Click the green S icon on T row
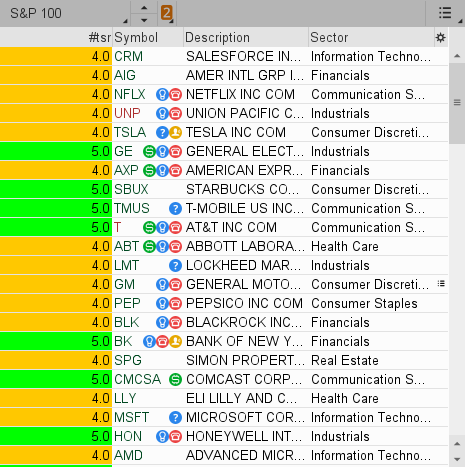 pos(149,228)
